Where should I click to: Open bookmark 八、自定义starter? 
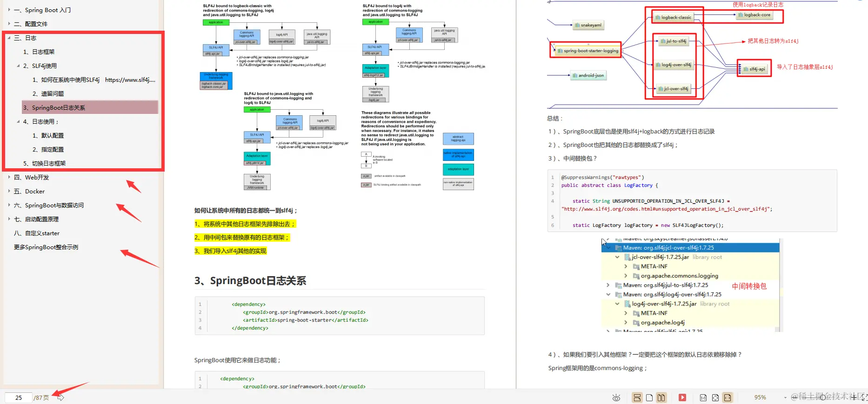coord(37,233)
